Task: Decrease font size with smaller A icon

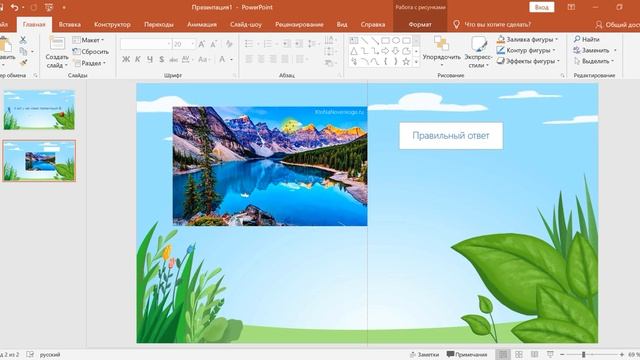Action: [213, 44]
